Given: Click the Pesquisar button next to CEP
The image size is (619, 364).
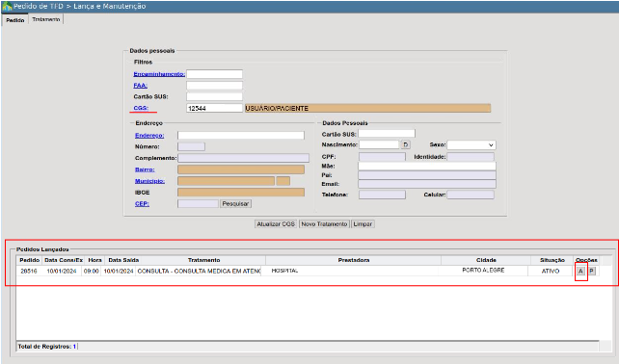Looking at the screenshot, I should (x=235, y=204).
